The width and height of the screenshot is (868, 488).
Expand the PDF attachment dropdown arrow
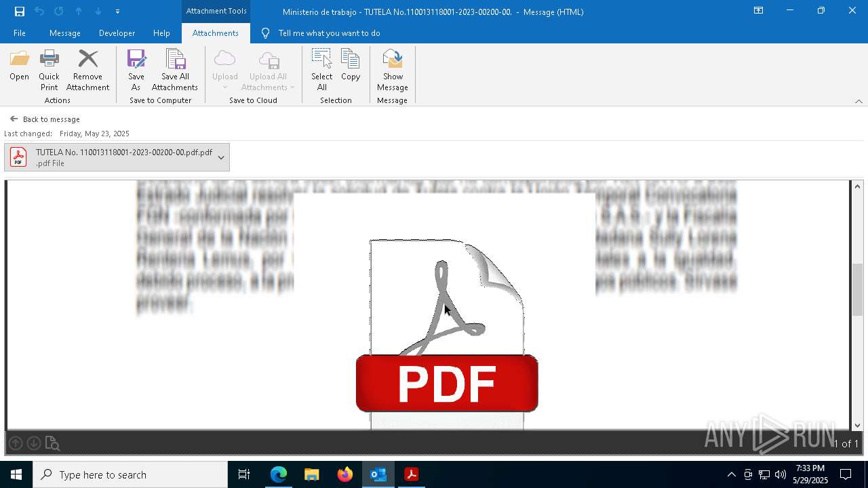[221, 157]
